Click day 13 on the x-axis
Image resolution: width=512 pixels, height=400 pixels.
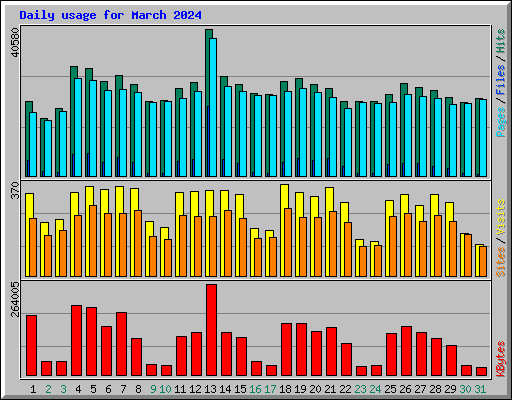210,389
